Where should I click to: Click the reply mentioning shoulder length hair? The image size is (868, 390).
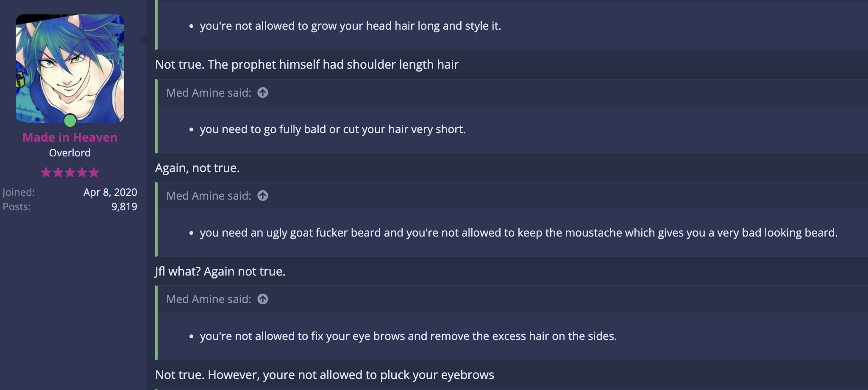coord(307,64)
